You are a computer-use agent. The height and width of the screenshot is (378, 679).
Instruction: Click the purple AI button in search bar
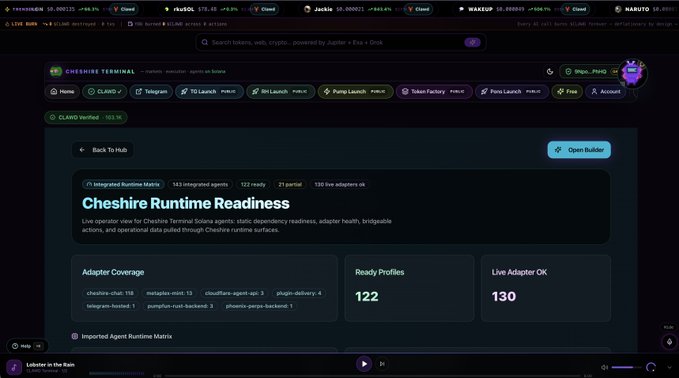[472, 42]
